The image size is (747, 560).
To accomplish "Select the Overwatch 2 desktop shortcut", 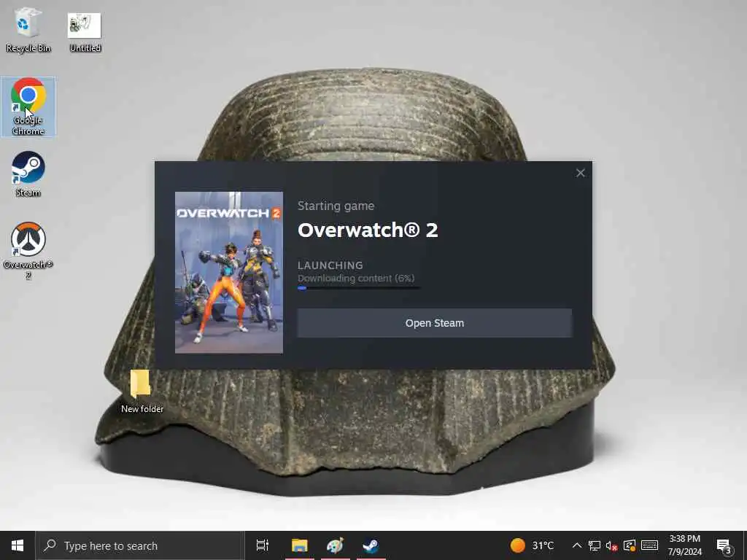I will click(28, 251).
